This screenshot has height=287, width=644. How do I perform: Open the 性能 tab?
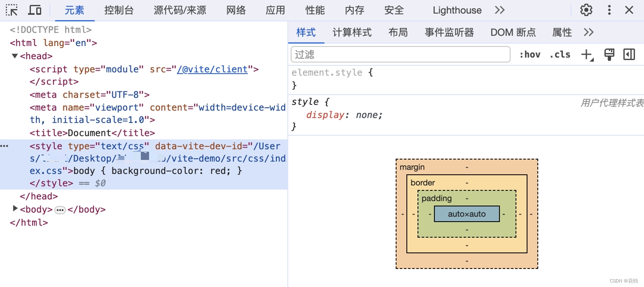(315, 10)
